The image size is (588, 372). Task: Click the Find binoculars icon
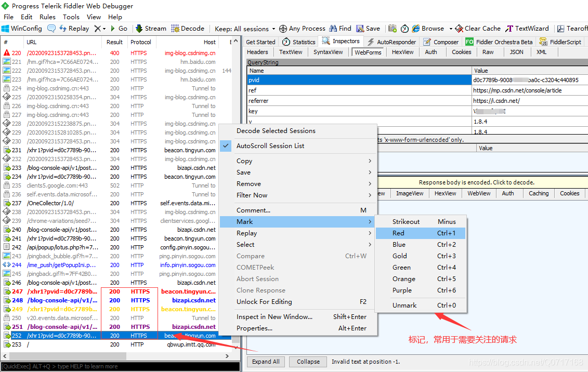(333, 29)
